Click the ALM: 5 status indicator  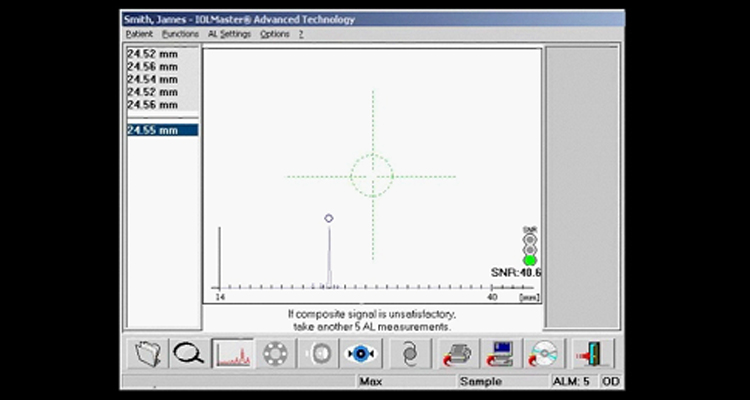(574, 381)
